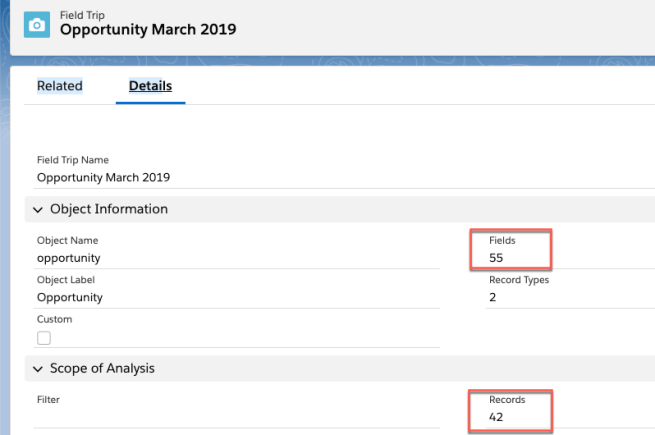
Task: Click the Object Label value Opportunity
Action: (x=69, y=297)
